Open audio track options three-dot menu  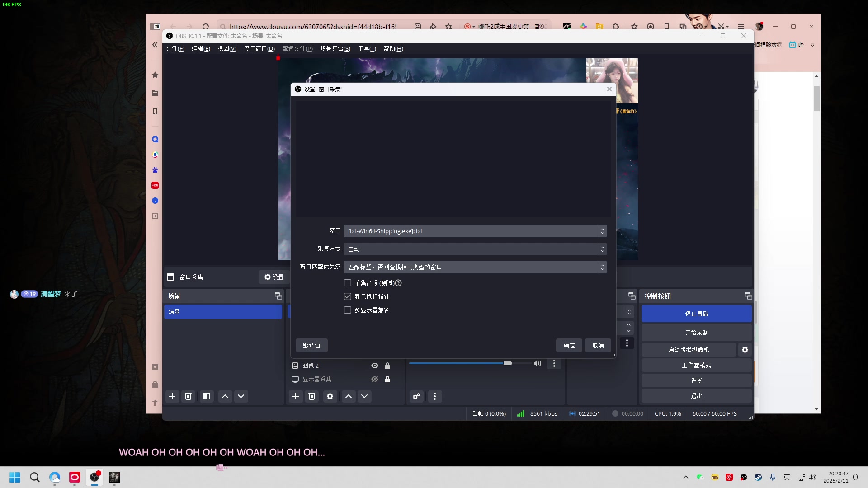pyautogui.click(x=554, y=363)
